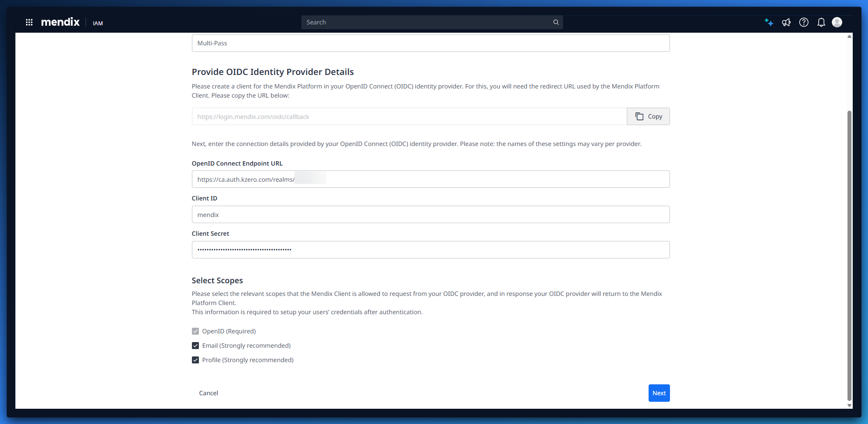Click the Next button

[659, 393]
